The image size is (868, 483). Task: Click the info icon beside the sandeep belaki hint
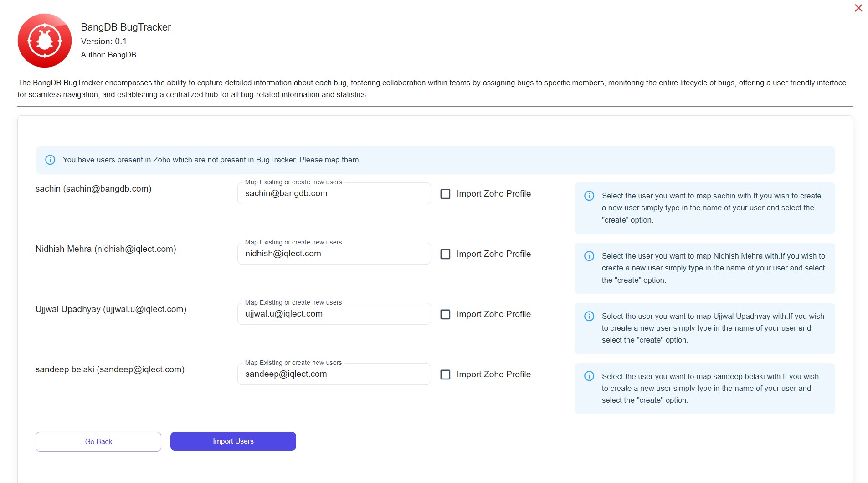pos(589,376)
